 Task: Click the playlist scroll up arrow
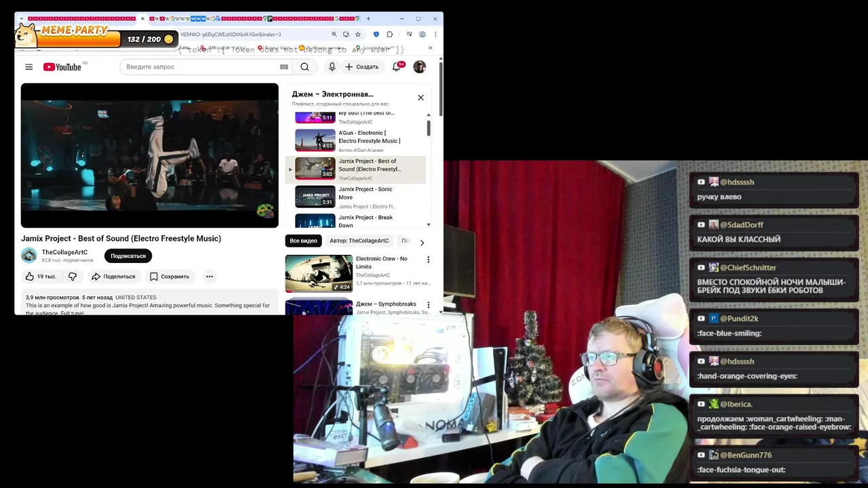[429, 115]
